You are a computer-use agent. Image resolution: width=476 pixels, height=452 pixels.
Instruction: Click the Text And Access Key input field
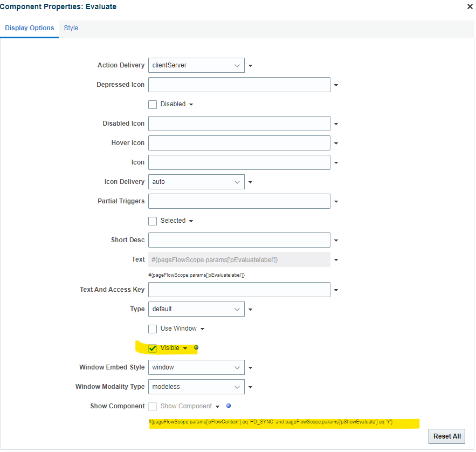click(239, 290)
